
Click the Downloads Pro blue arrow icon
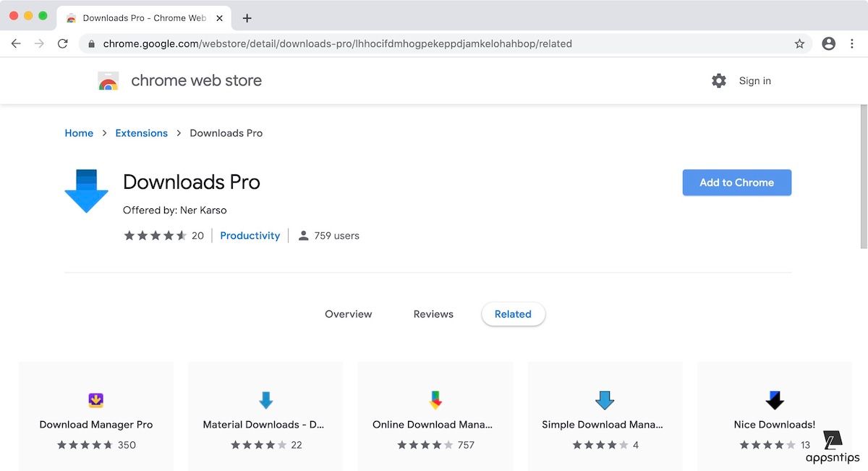click(x=86, y=191)
